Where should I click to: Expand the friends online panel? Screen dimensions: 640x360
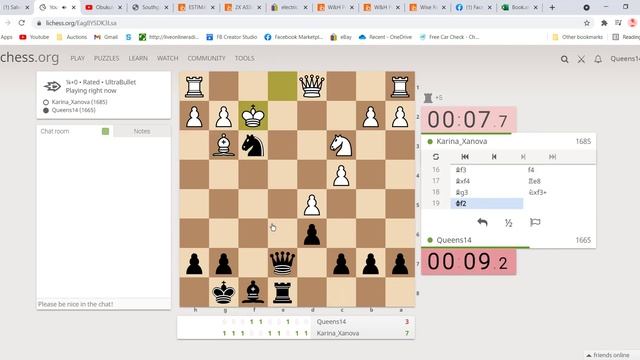[x=611, y=355]
